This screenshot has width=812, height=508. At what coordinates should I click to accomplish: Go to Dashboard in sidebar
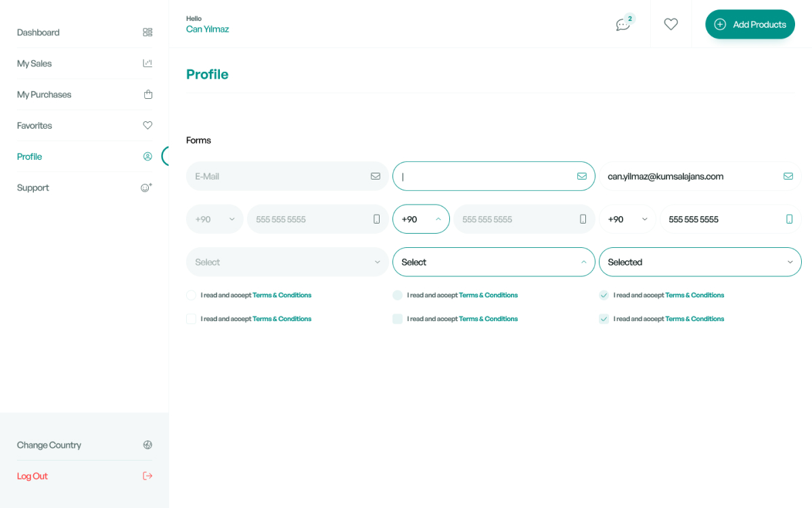click(x=85, y=32)
